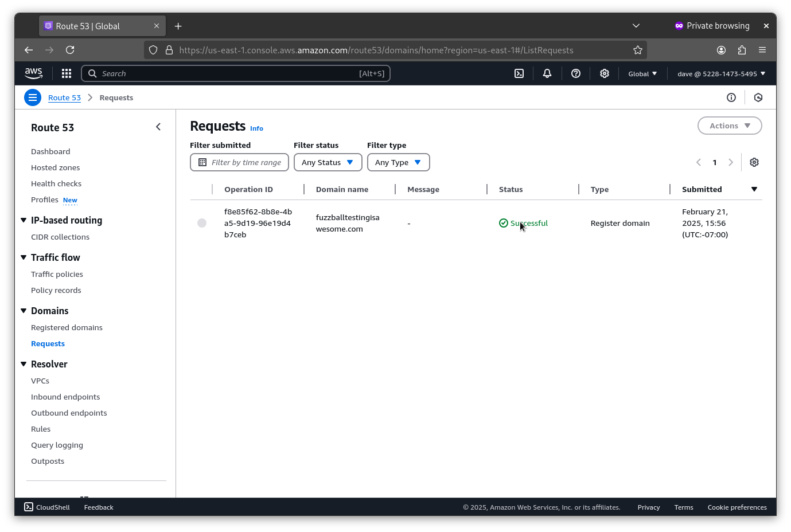Image resolution: width=791 pixels, height=532 pixels.
Task: Open the help question mark menu
Action: (x=576, y=73)
